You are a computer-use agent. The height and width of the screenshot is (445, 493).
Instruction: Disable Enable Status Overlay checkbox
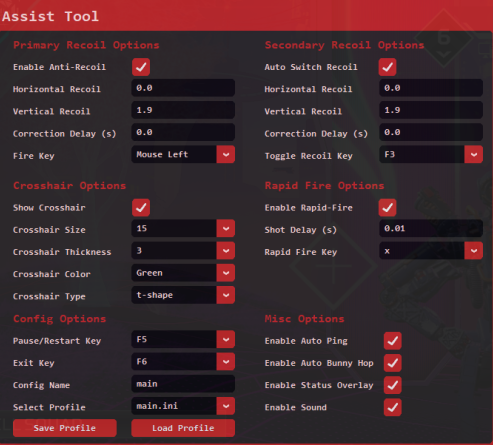(x=393, y=385)
